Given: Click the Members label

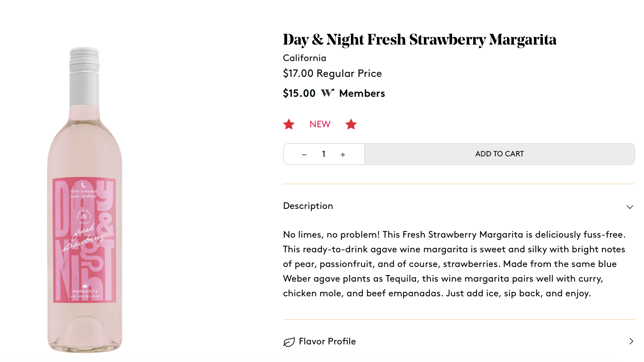Looking at the screenshot, I should click(362, 93).
